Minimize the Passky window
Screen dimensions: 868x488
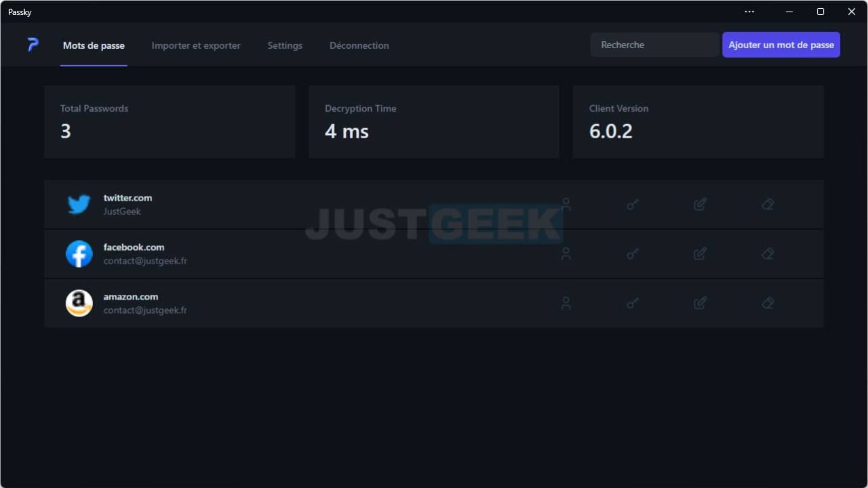pos(790,12)
